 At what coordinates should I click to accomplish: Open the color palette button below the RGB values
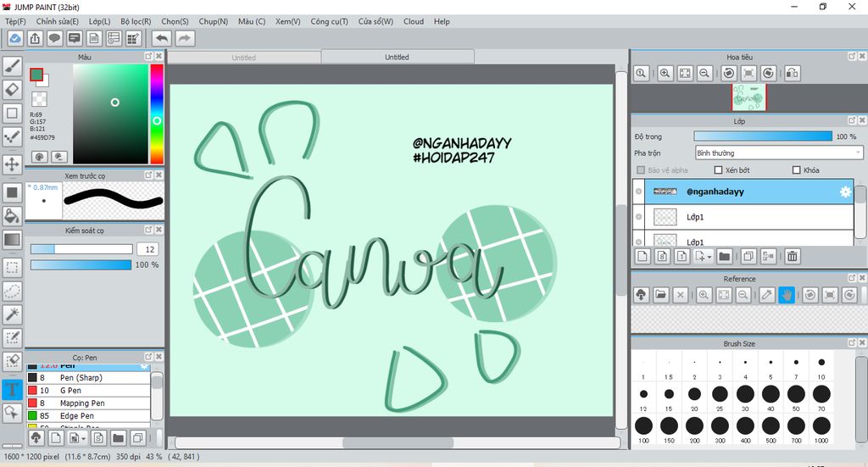pyautogui.click(x=39, y=157)
